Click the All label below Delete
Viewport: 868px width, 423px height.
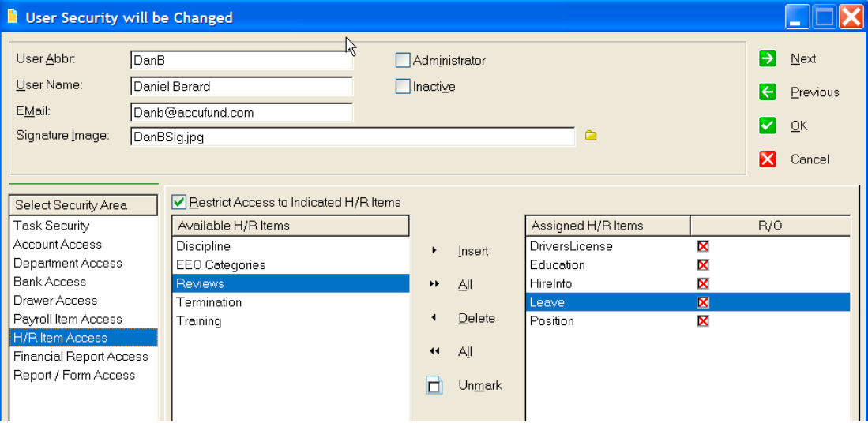[x=465, y=352]
